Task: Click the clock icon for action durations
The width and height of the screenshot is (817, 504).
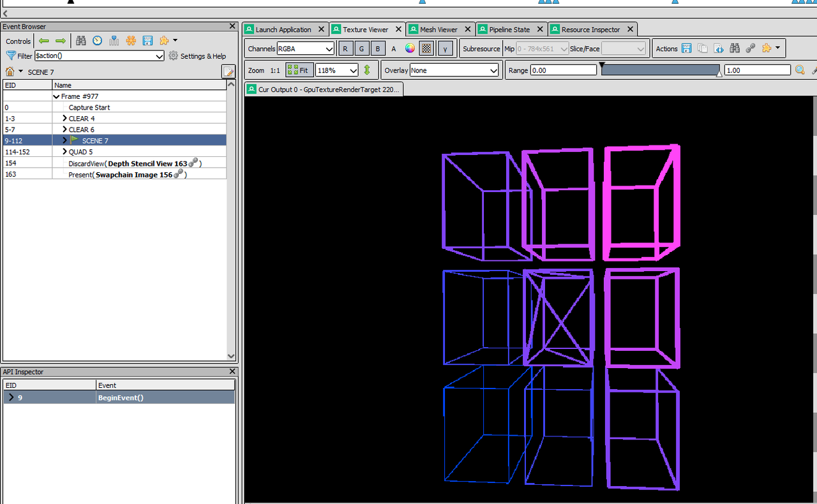Action: pos(97,41)
